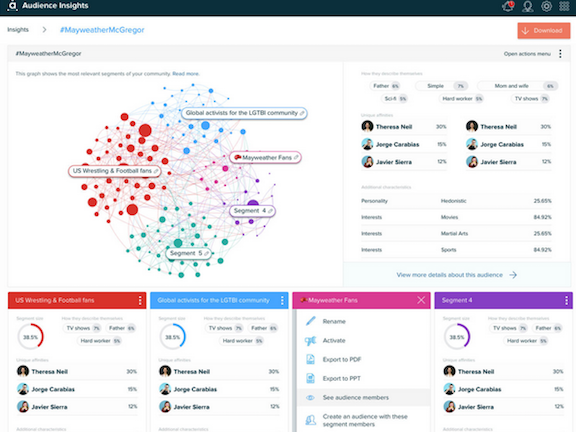Screen dimensions: 576x432
Task: Click the Mom and wife tag
Action: (518, 86)
